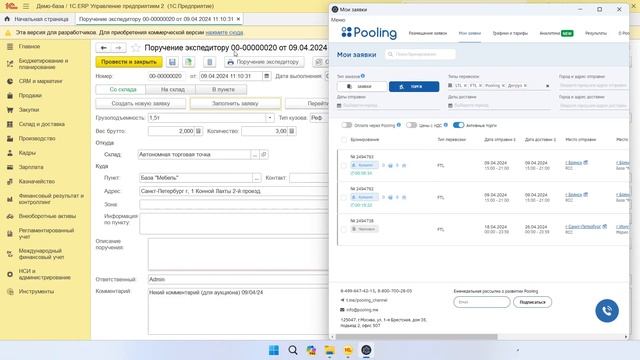Select the Торги request type toggle button
The height and width of the screenshot is (360, 640).
click(x=414, y=87)
